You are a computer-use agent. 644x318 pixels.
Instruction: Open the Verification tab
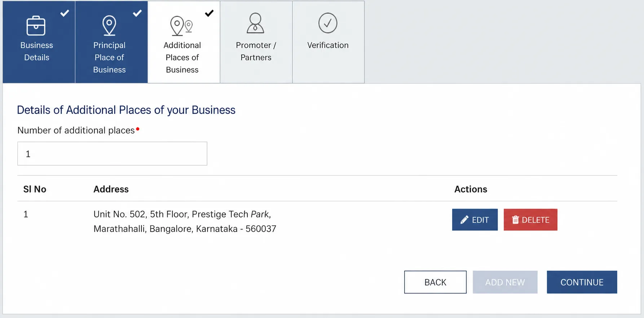328,42
